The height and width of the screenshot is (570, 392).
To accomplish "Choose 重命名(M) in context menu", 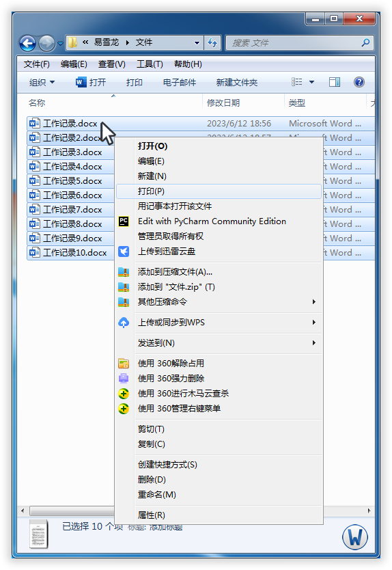I will click(219, 495).
